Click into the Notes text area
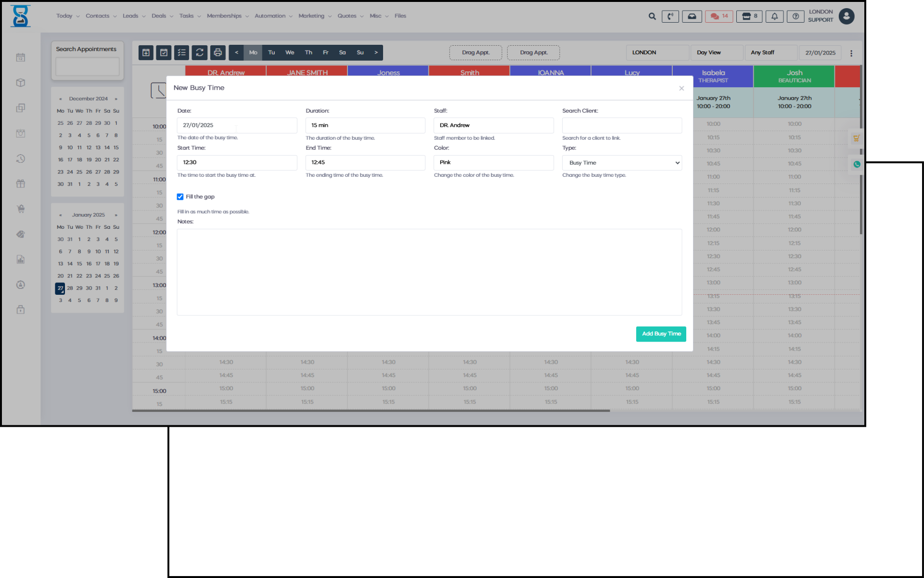924x578 pixels. [429, 272]
